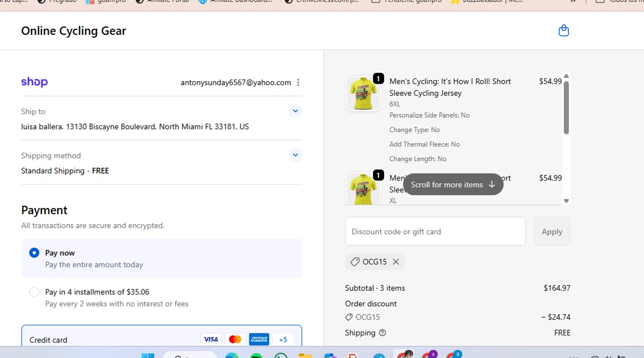Remove the OCG15 discount code
The height and width of the screenshot is (358, 644).
point(396,262)
